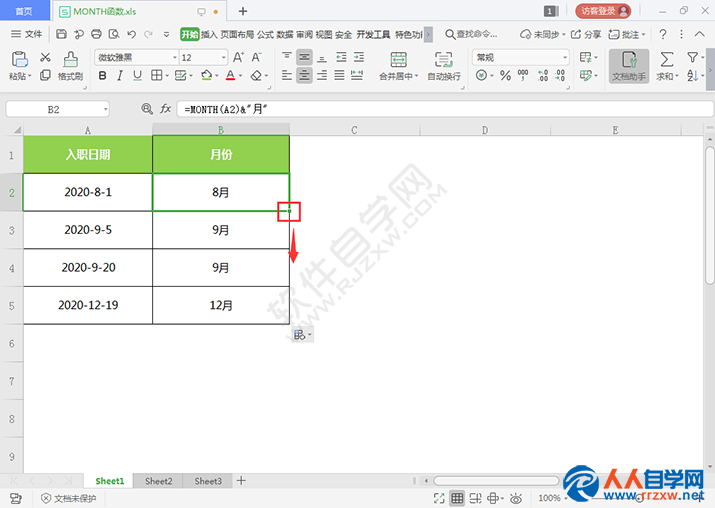Image resolution: width=715 pixels, height=508 pixels.
Task: Click the 批注 comment button
Action: pos(627,34)
